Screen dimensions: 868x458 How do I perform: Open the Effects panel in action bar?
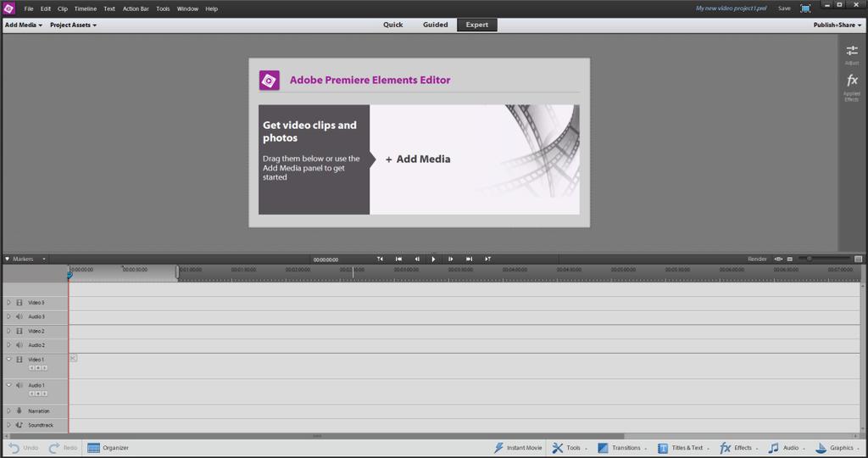point(738,448)
